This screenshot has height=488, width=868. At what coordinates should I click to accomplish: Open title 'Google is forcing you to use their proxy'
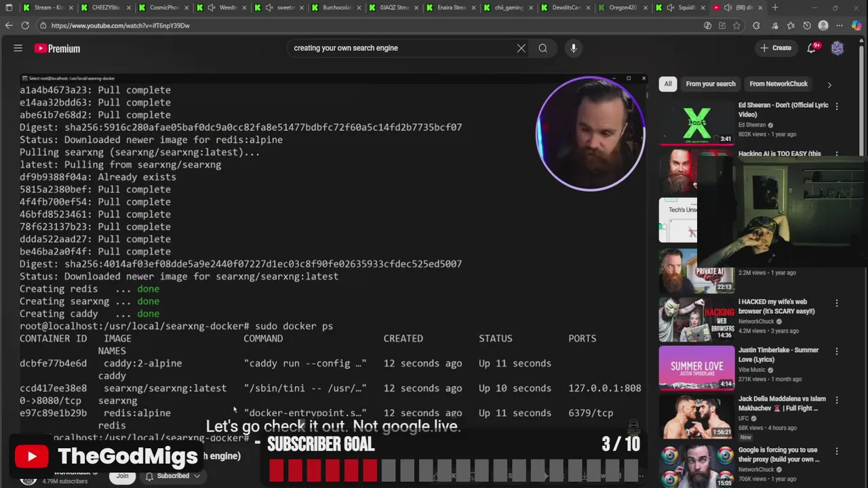[x=778, y=454]
